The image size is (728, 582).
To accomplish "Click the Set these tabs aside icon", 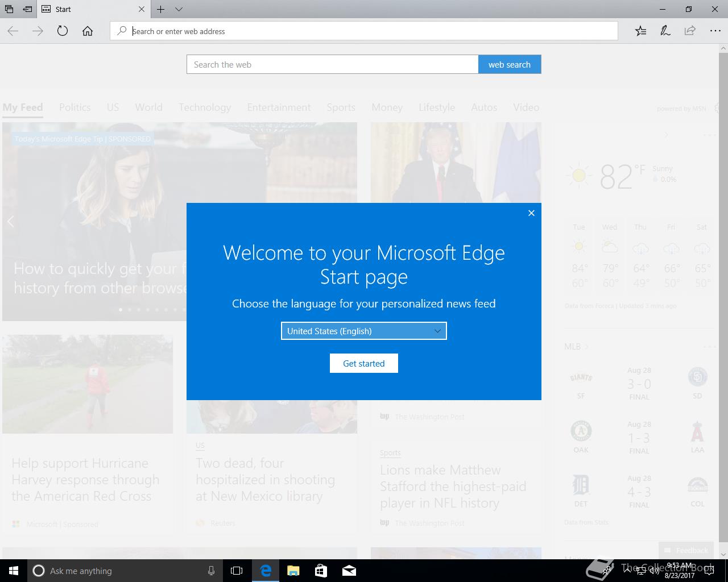I will click(27, 9).
